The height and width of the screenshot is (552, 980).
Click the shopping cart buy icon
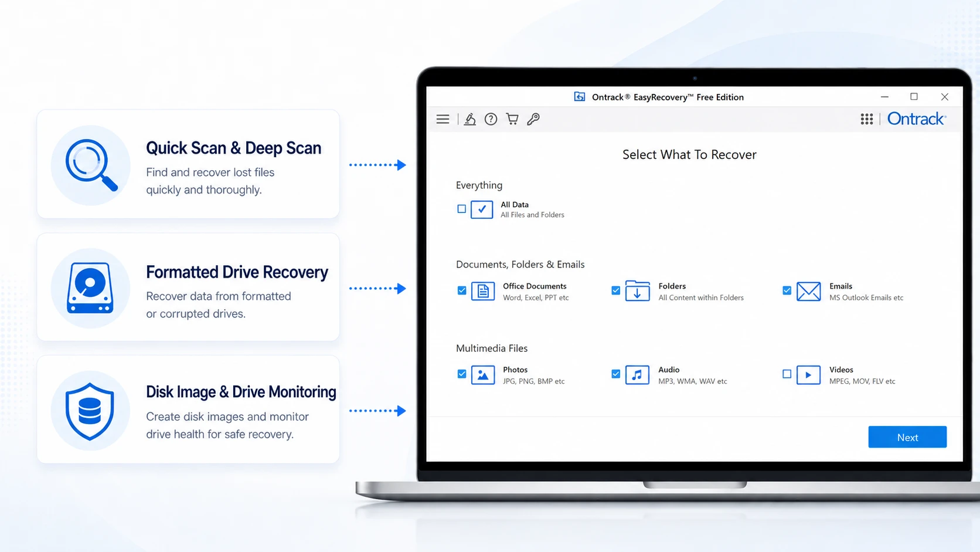(512, 119)
